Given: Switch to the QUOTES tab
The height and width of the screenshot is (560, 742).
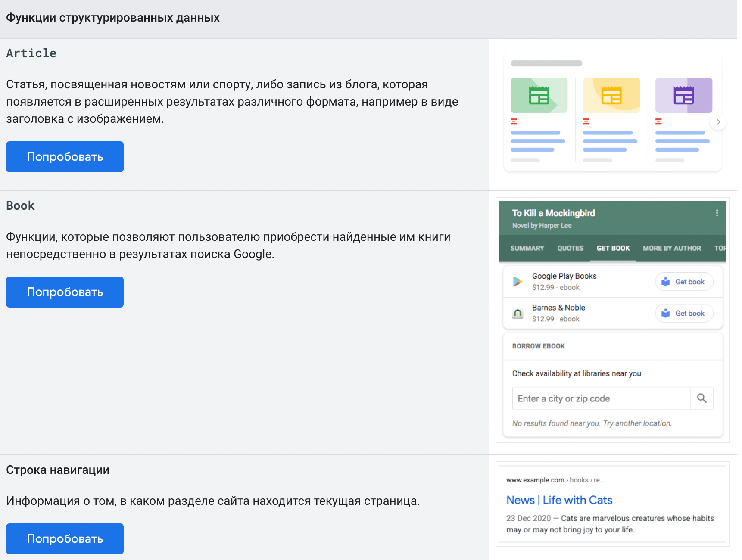Looking at the screenshot, I should [570, 248].
